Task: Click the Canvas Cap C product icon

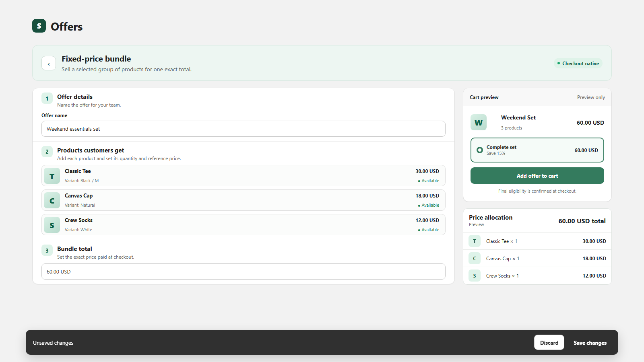Action: tap(52, 201)
